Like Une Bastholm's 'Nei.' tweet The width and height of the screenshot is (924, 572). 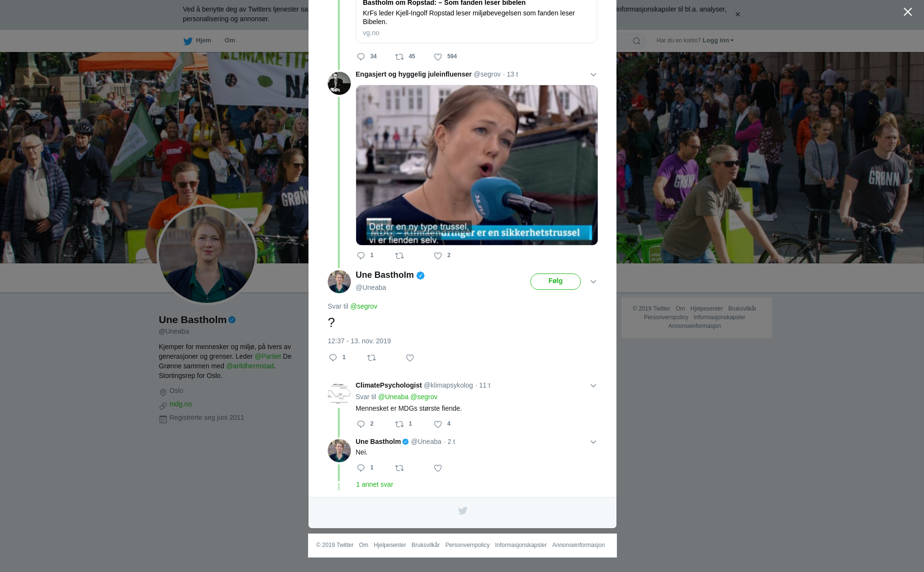point(438,468)
